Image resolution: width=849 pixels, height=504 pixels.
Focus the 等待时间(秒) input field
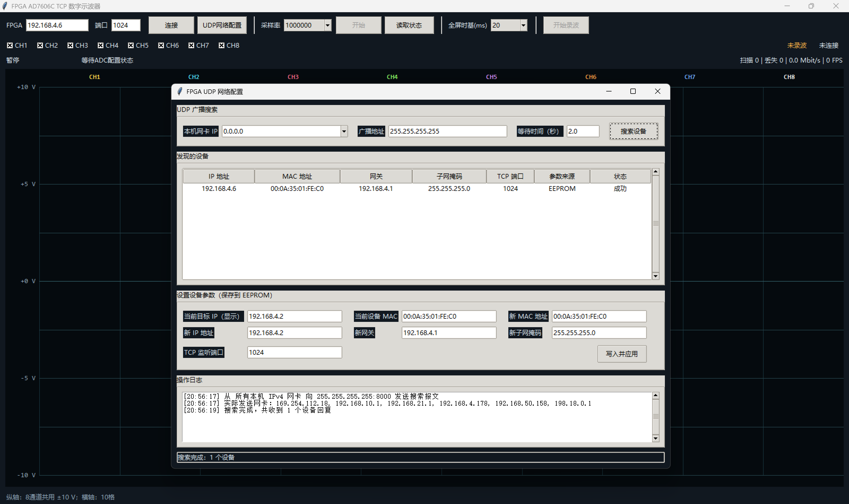click(583, 131)
